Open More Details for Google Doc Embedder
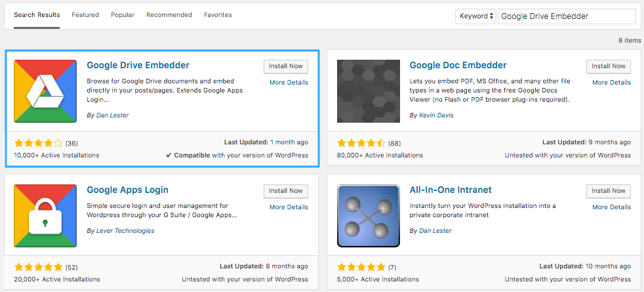644x292 pixels. (x=612, y=83)
